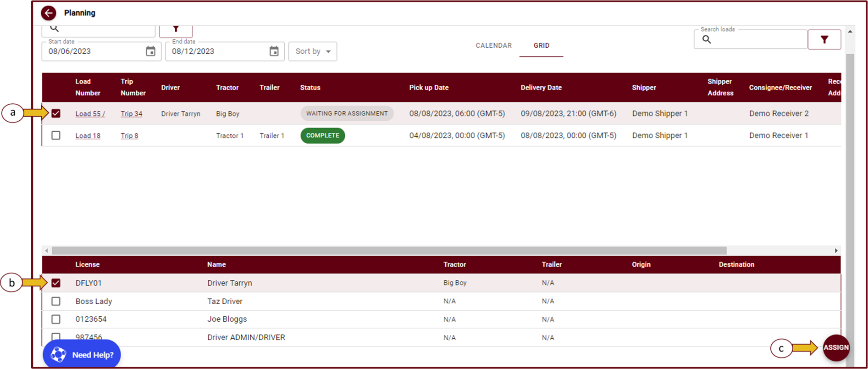Image resolution: width=868 pixels, height=369 pixels.
Task: Click the top-left filter funnel button
Action: 176,30
